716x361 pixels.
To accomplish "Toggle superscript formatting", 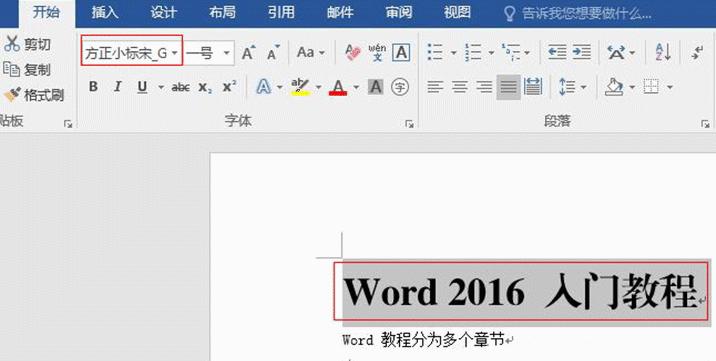I will click(x=230, y=87).
